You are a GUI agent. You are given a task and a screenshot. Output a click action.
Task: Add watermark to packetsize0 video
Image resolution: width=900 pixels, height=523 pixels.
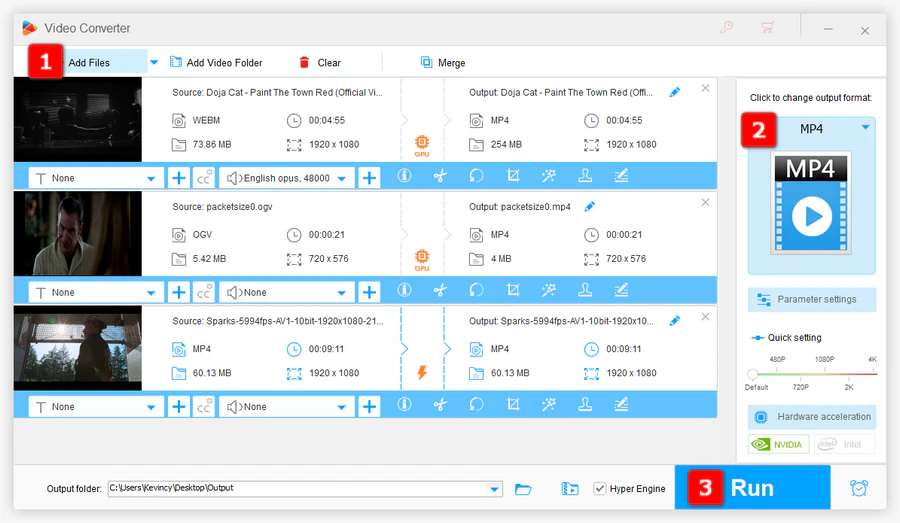(585, 290)
